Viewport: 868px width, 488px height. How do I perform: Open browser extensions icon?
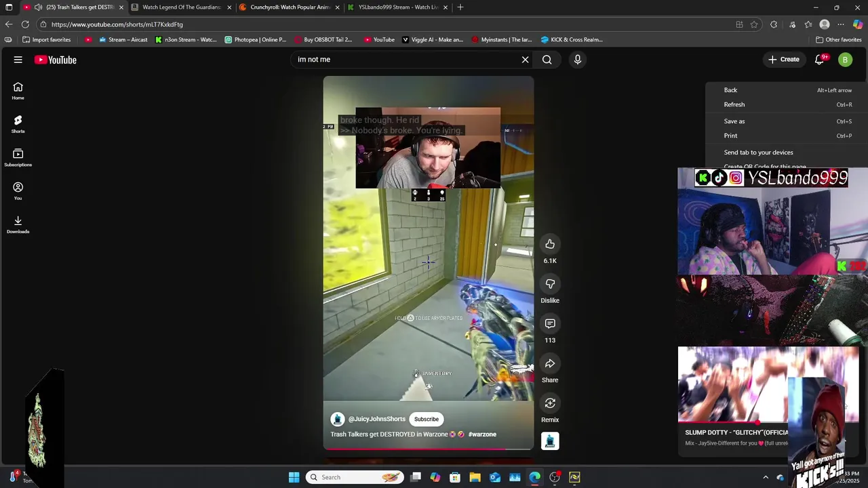pos(774,24)
